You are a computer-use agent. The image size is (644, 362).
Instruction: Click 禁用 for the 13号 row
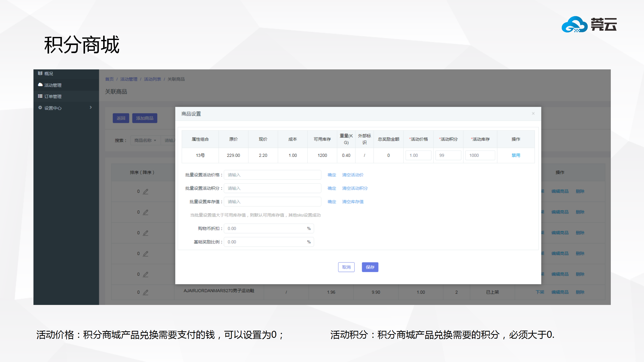[x=516, y=155]
